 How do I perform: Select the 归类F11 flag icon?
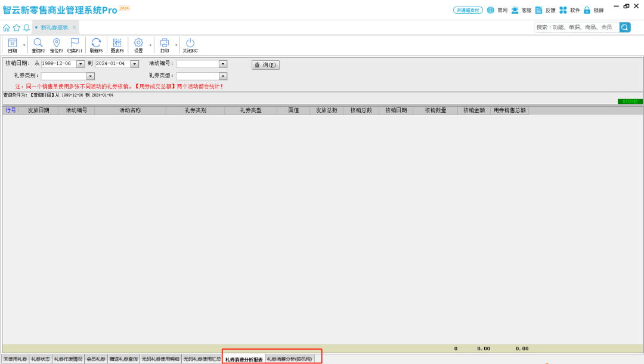(75, 44)
